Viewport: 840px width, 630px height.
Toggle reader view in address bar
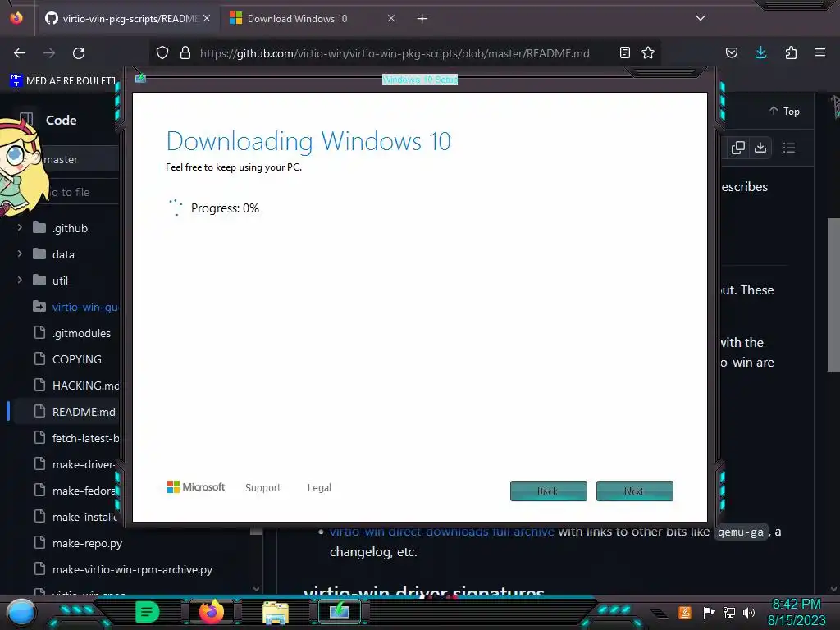pos(624,52)
